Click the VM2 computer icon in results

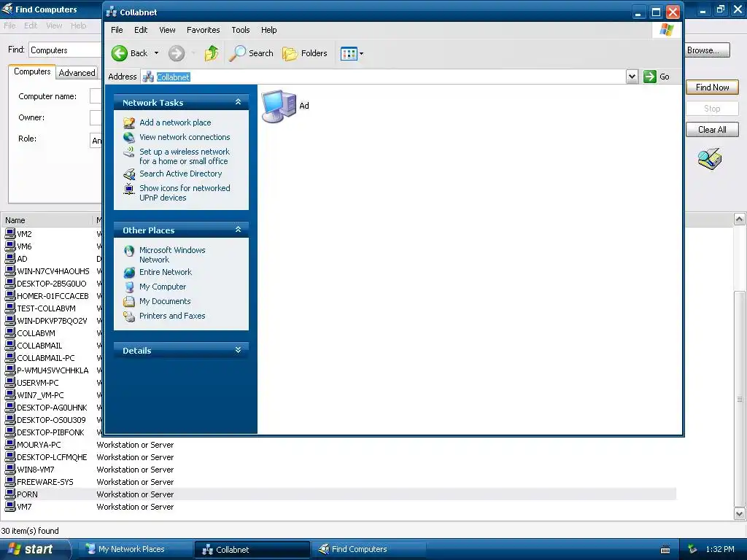(10, 233)
